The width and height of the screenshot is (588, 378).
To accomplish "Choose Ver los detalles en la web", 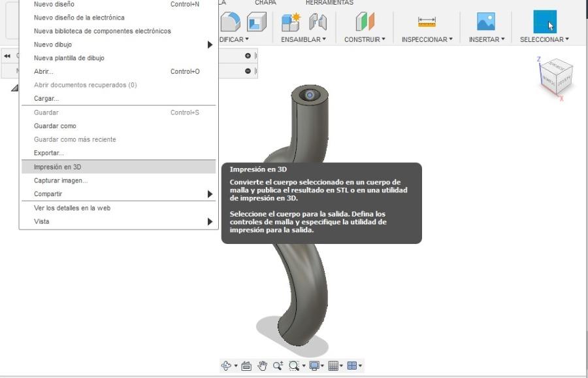I will tap(118, 208).
